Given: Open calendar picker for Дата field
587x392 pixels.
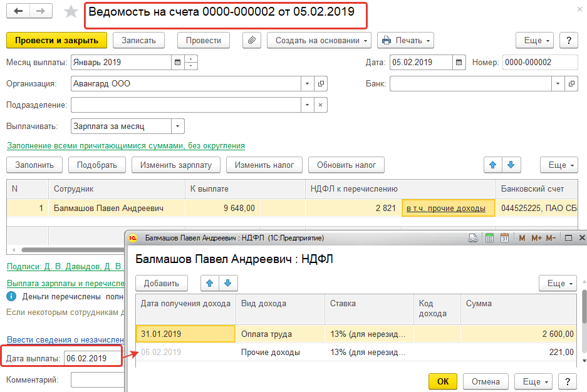Looking at the screenshot, I should pos(459,63).
